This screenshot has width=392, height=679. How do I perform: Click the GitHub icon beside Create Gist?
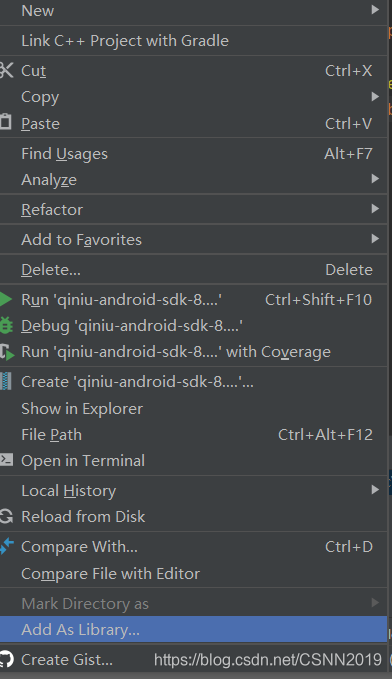pos(6,660)
